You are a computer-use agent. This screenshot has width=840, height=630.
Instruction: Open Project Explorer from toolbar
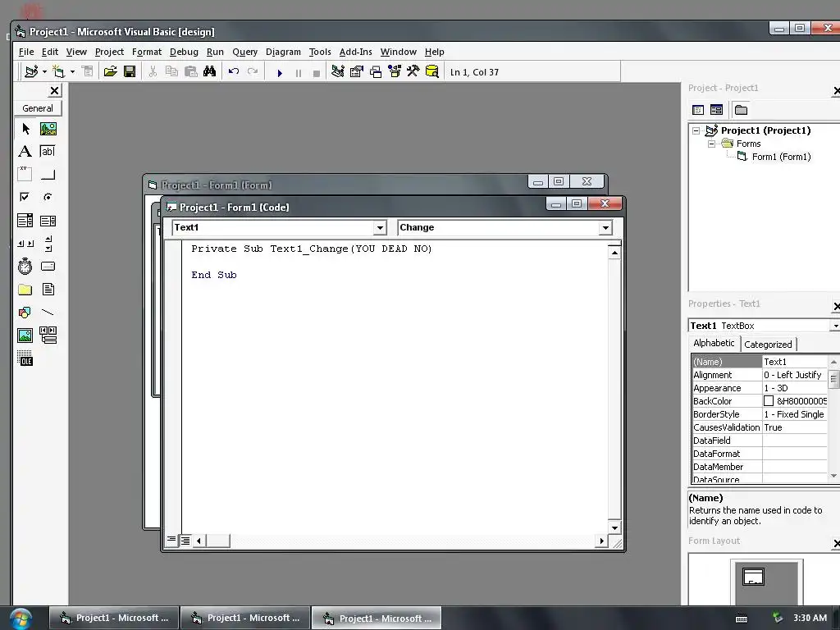(337, 71)
